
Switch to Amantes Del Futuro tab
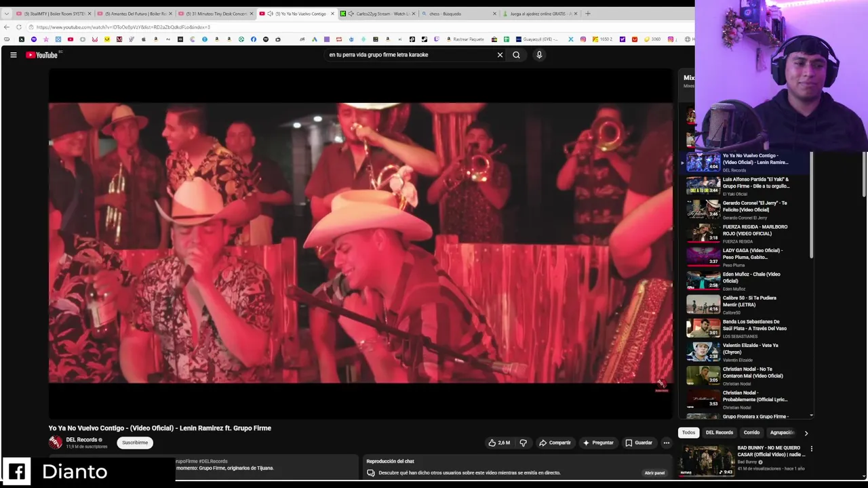click(x=134, y=14)
